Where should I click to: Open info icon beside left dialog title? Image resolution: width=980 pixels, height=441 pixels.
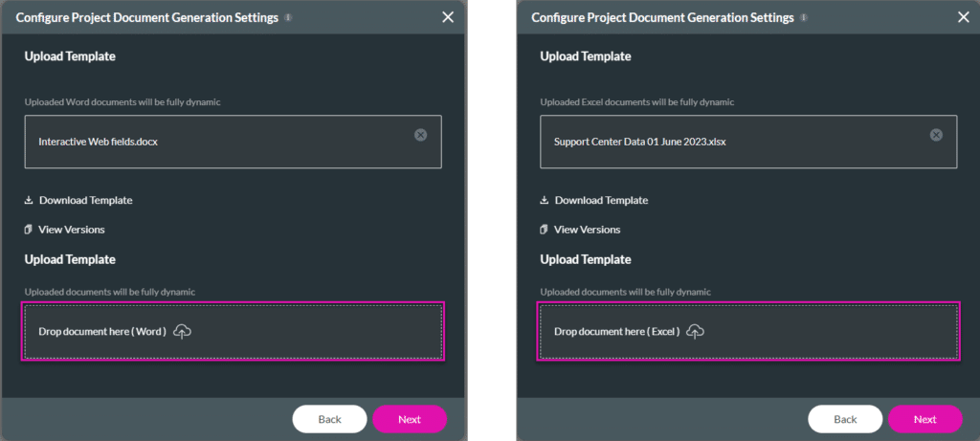[288, 17]
